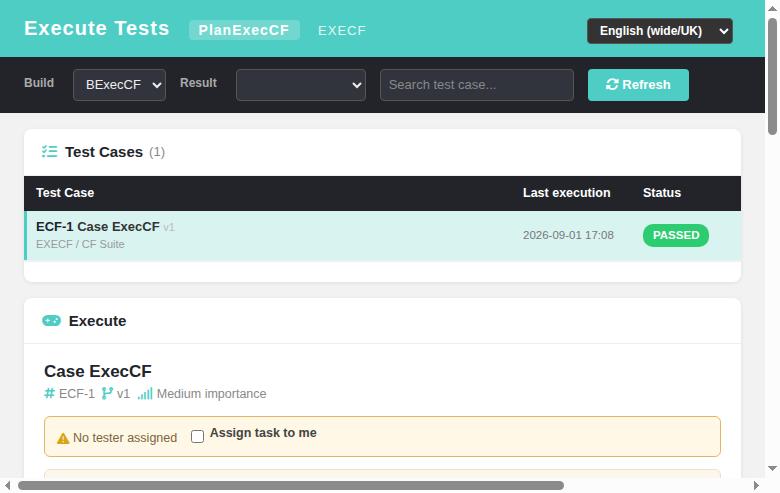Click the Last execution column header

click(x=567, y=193)
